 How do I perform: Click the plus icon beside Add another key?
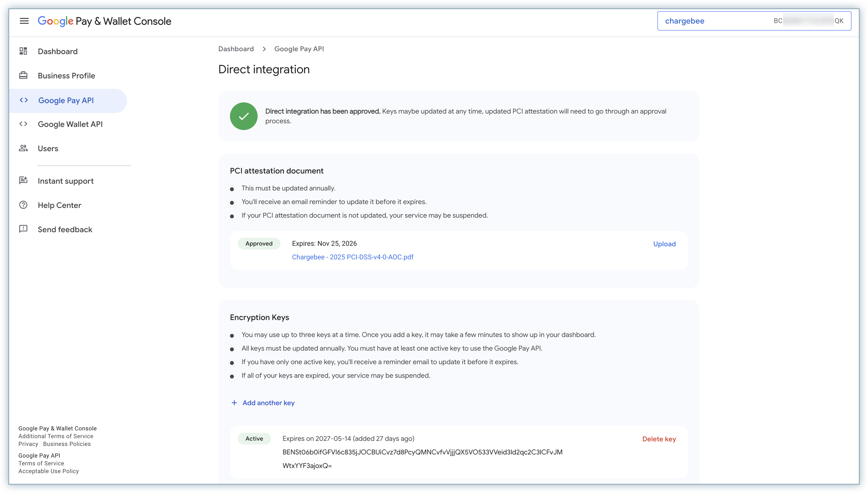tap(234, 403)
